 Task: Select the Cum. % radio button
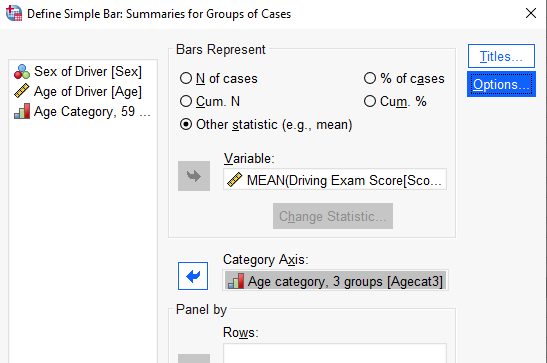(x=370, y=101)
